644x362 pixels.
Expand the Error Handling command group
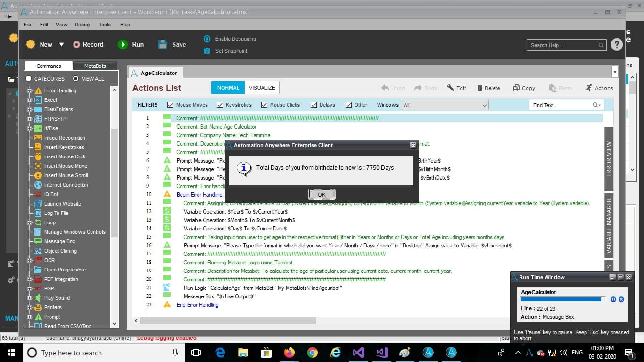point(29,90)
